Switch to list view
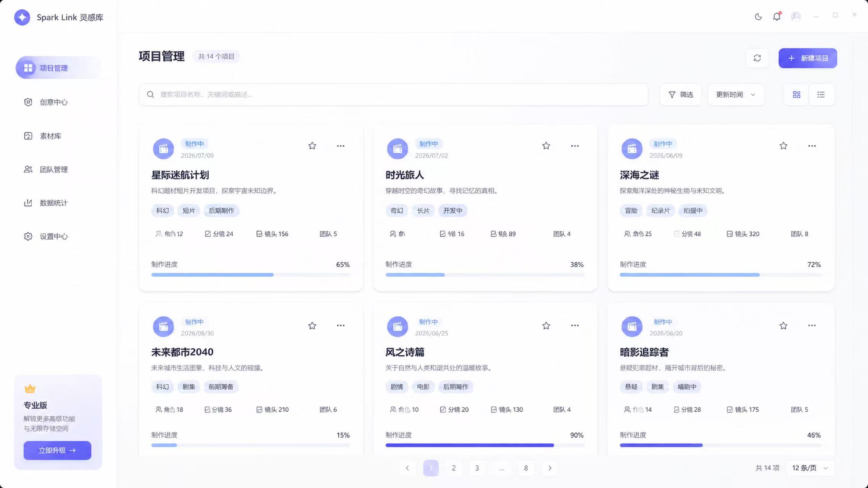Screen dimensions: 868x488 pos(821,94)
